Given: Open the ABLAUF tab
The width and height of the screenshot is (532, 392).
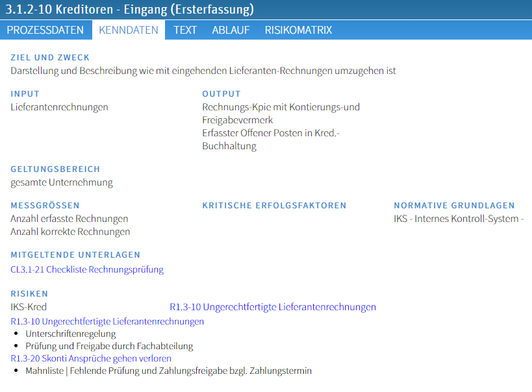Looking at the screenshot, I should point(231,30).
